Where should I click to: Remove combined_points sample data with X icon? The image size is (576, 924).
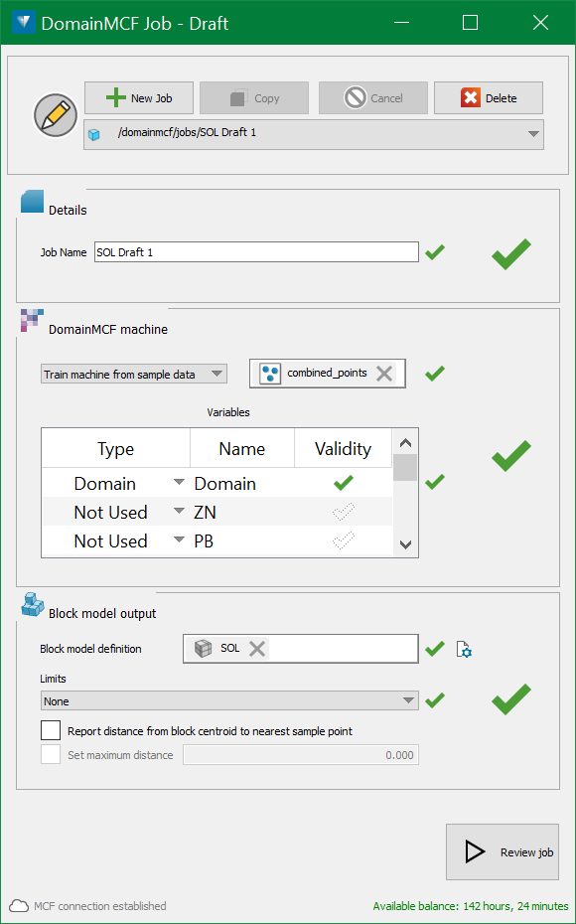point(384,373)
